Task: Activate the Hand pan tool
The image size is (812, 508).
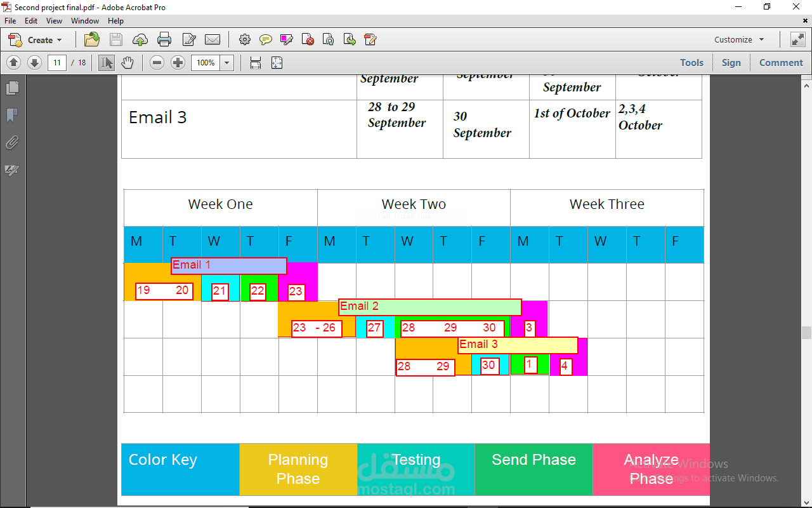Action: click(128, 62)
